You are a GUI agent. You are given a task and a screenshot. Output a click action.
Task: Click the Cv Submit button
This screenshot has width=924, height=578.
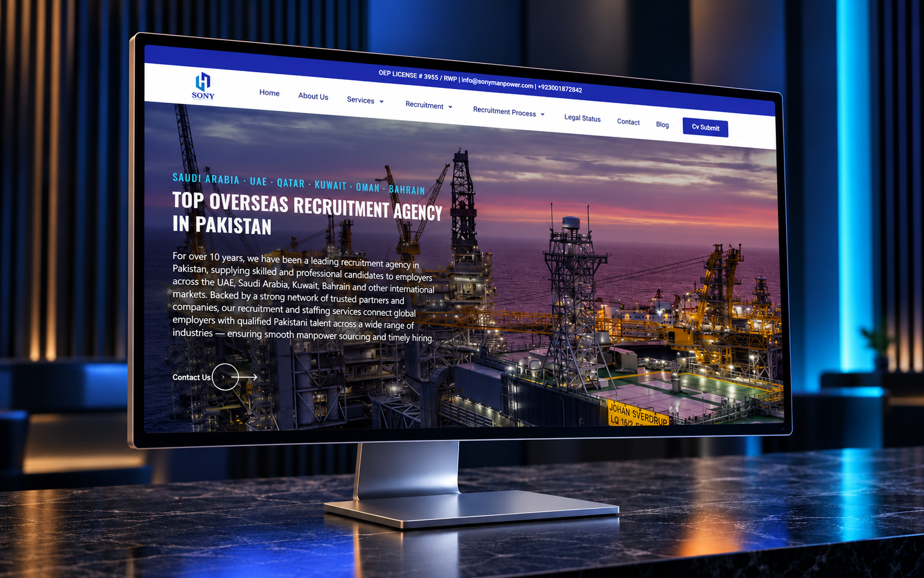[x=705, y=128]
